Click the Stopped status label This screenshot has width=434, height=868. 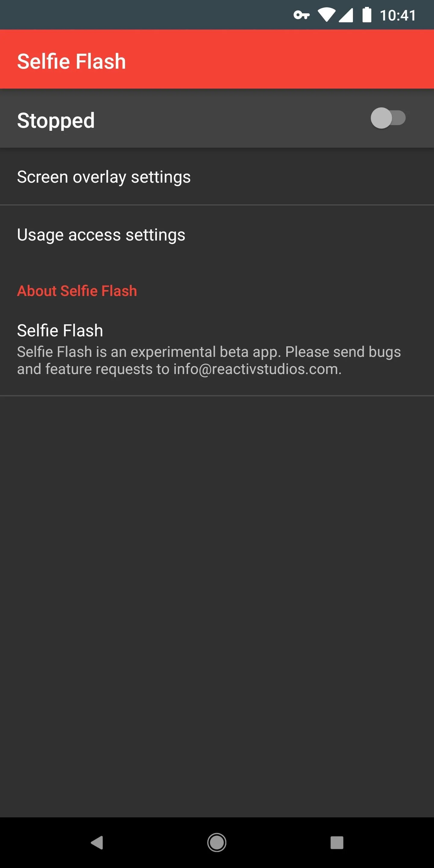[x=56, y=120]
